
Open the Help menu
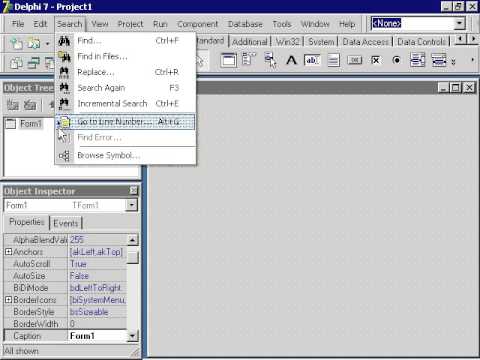click(x=347, y=24)
